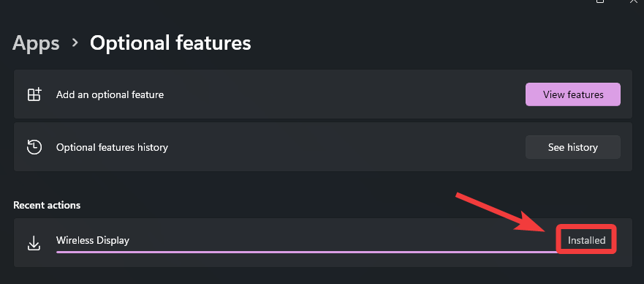Click the breadcrumb chevron after Apps
This screenshot has width=644, height=284.
[75, 42]
